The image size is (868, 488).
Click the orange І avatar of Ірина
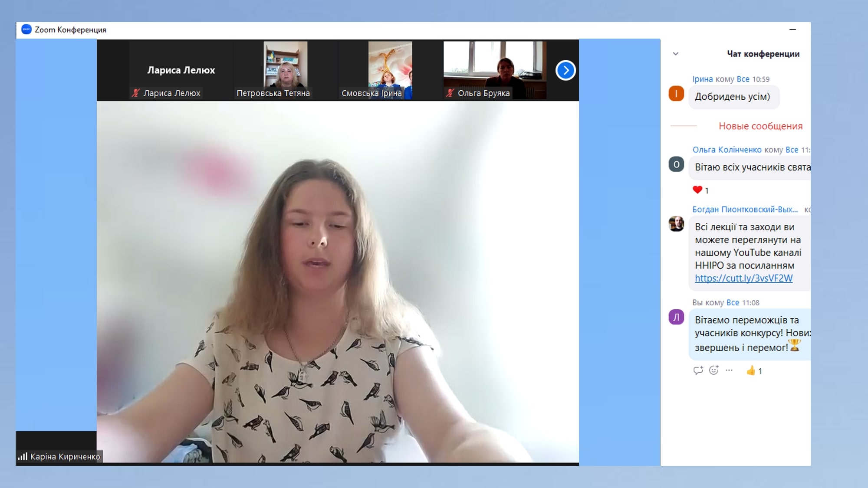point(676,94)
